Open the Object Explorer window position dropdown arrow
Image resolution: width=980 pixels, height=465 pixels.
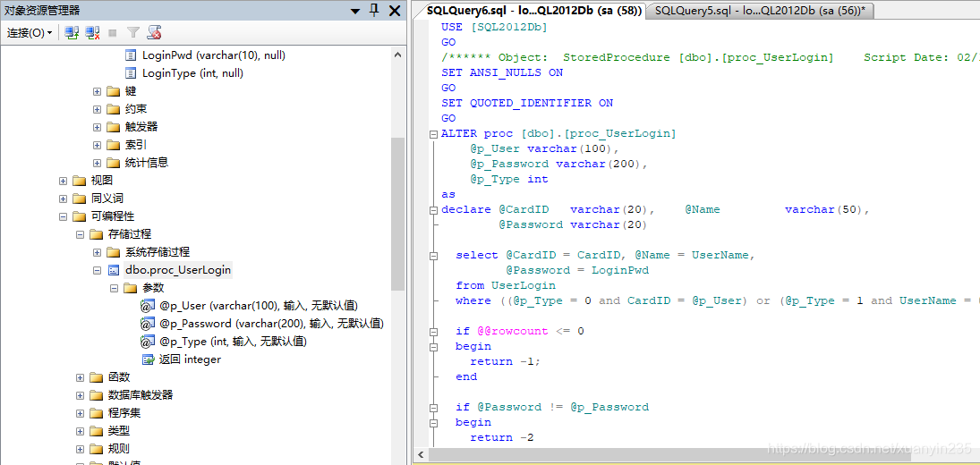[355, 11]
